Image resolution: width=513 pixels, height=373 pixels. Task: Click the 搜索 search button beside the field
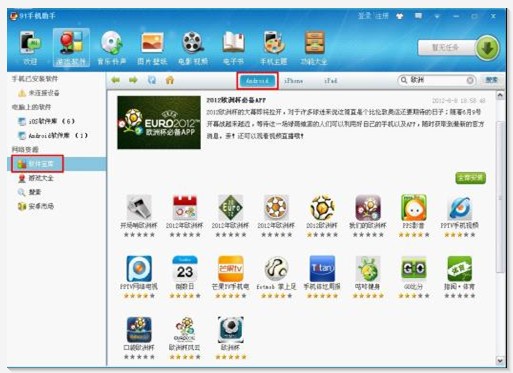coord(492,80)
